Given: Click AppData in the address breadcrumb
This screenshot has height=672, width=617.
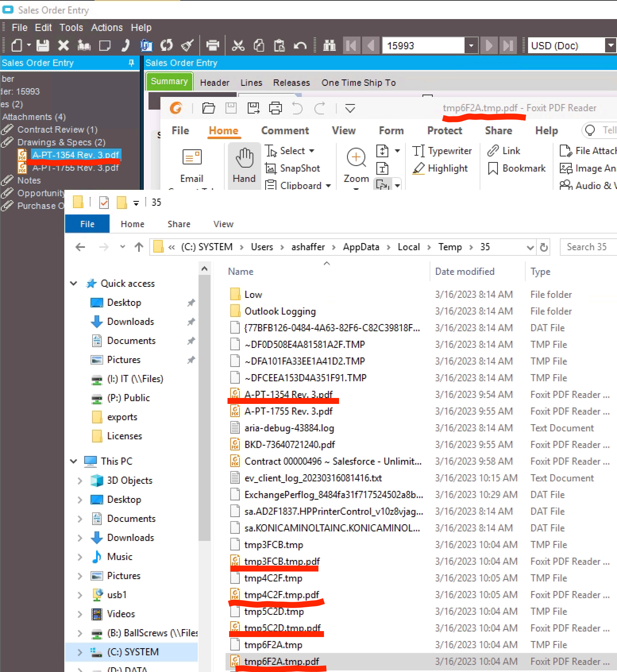Looking at the screenshot, I should point(361,247).
